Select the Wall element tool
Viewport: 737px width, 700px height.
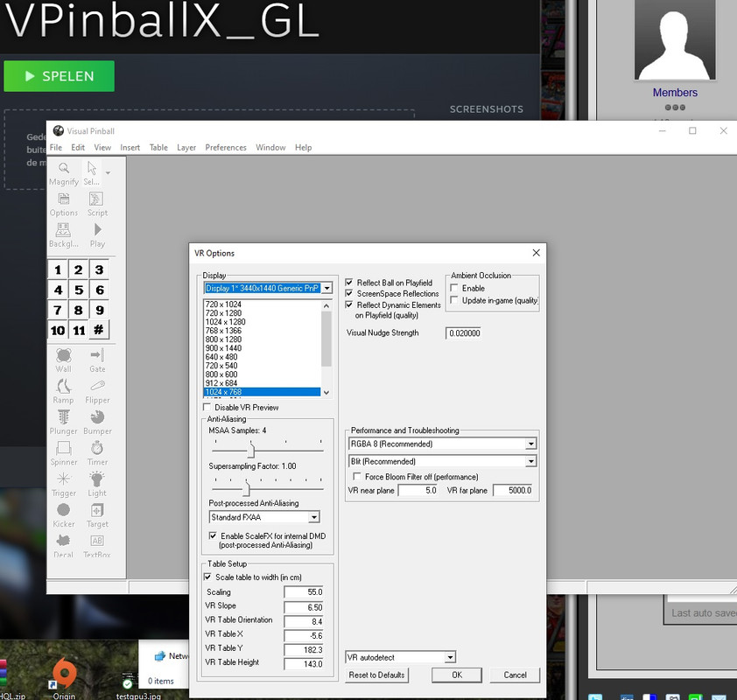(63, 360)
